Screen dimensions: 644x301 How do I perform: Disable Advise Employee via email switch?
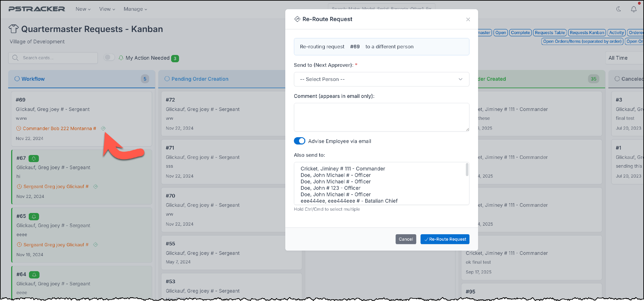(299, 141)
